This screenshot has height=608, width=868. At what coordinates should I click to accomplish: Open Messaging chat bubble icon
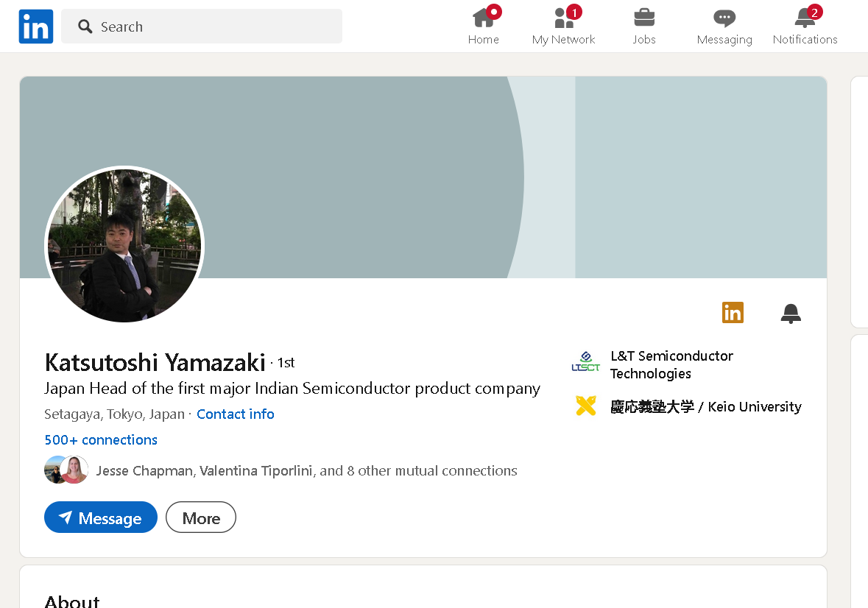(x=724, y=19)
